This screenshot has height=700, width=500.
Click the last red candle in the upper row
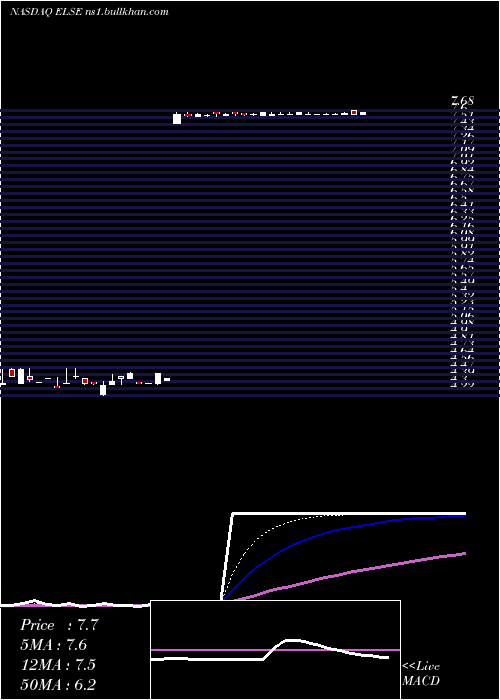tap(354, 112)
